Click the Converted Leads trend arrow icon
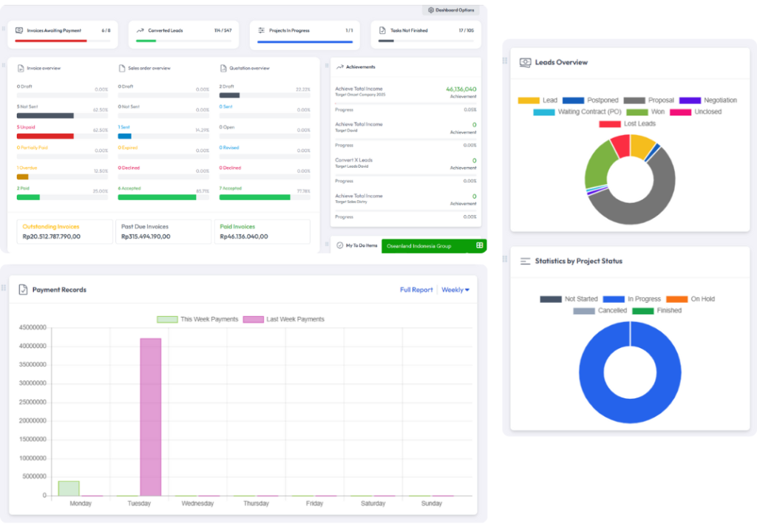757x532 pixels. coord(140,30)
